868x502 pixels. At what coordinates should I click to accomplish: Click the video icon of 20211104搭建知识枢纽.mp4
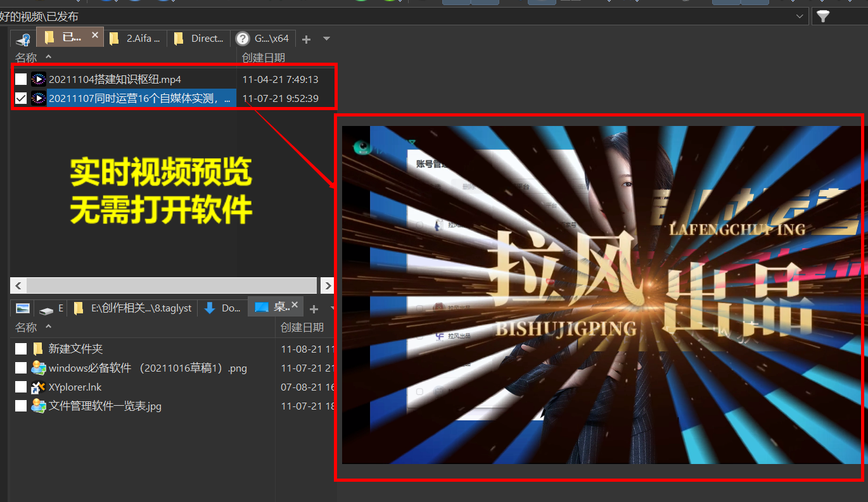[39, 79]
